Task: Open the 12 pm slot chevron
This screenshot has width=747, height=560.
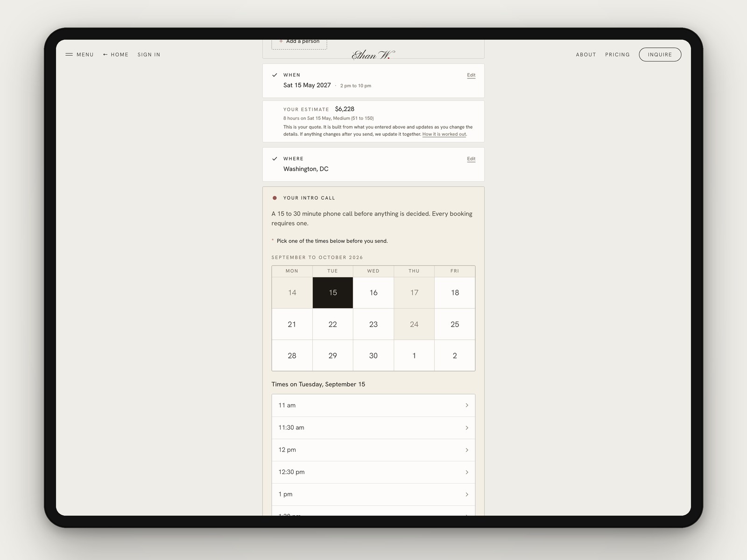Action: point(467,450)
